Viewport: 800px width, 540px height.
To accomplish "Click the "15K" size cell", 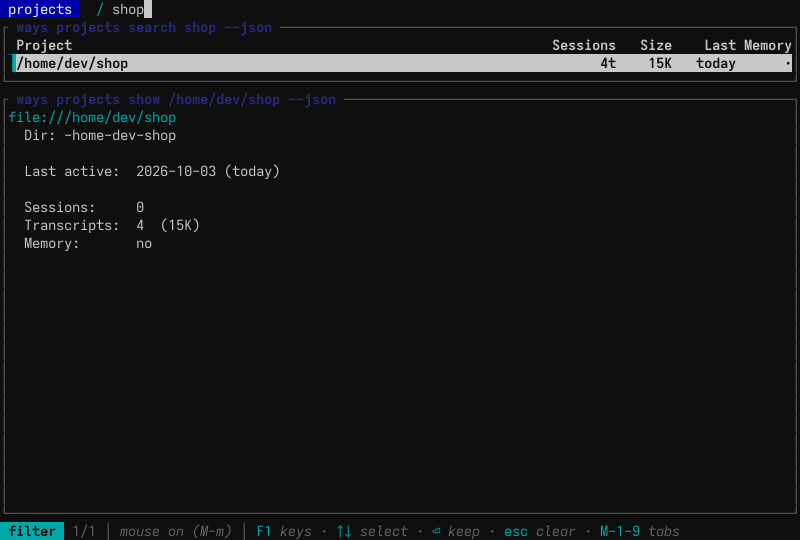I will (660, 63).
